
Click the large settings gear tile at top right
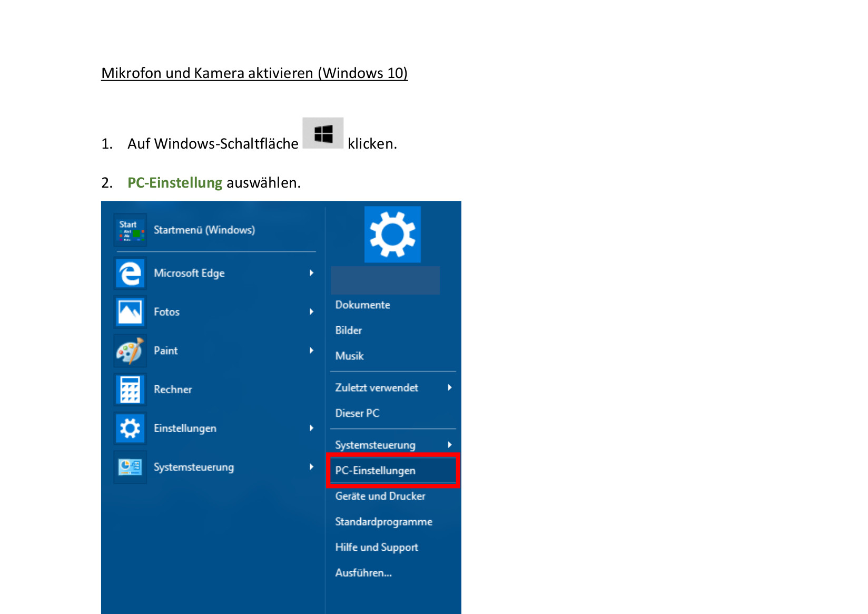pos(392,235)
